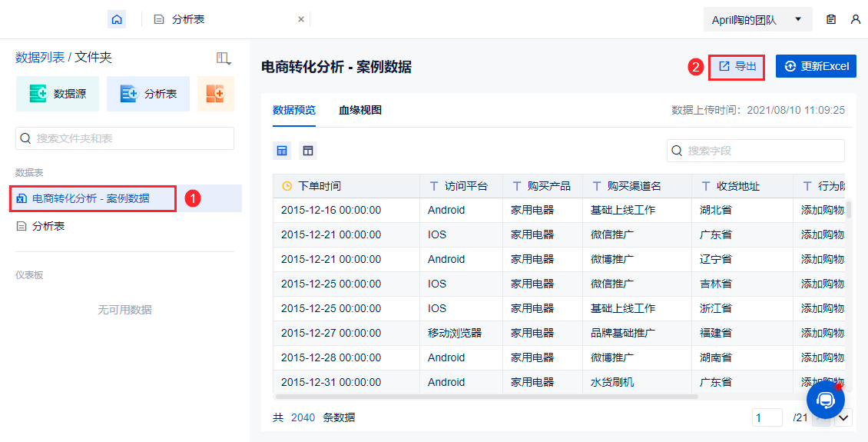Open the clipboard icon in top bar
This screenshot has height=442, width=868.
click(x=831, y=19)
